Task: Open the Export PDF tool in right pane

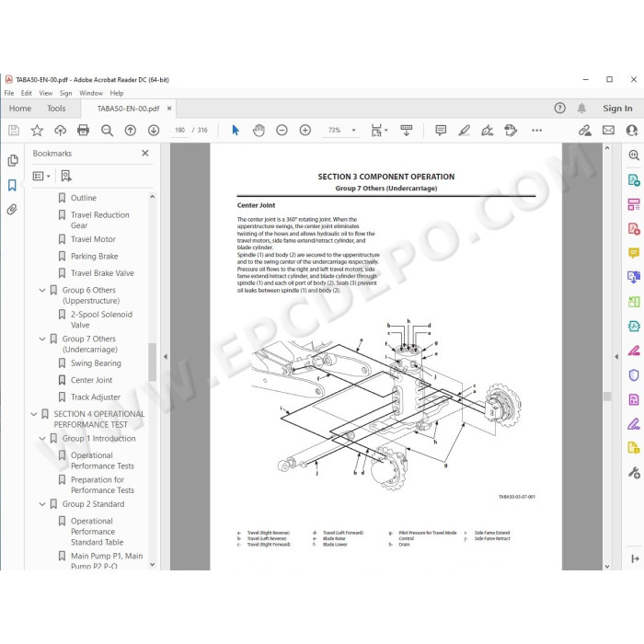Action: (634, 180)
